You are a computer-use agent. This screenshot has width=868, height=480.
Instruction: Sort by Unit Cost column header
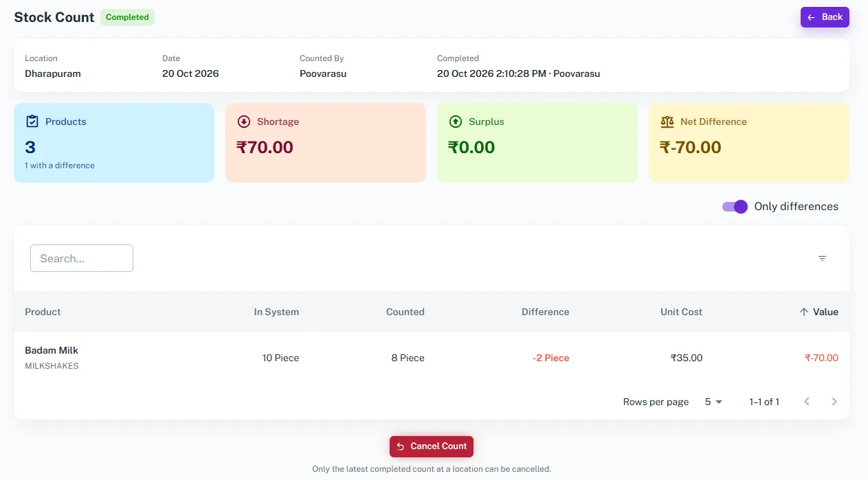click(681, 312)
